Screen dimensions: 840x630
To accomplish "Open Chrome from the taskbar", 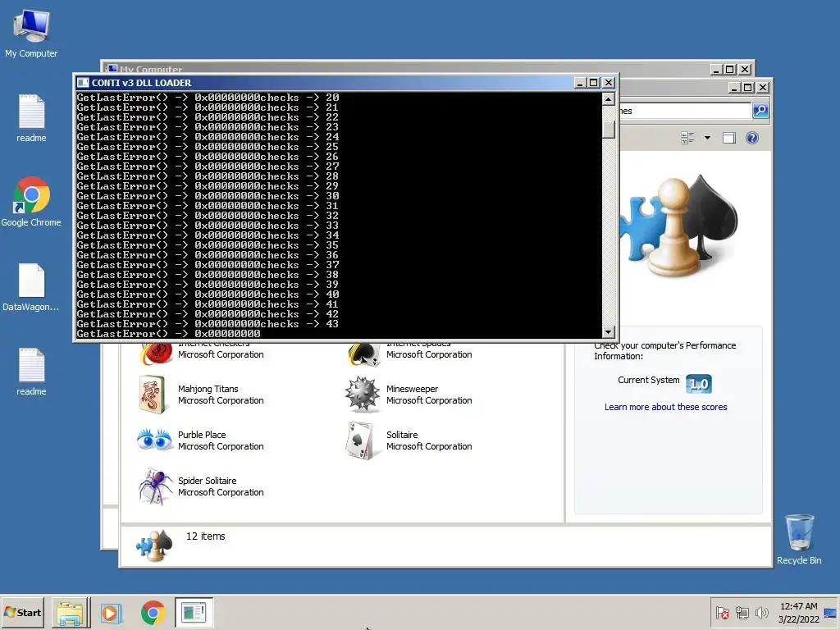I will pyautogui.click(x=153, y=612).
